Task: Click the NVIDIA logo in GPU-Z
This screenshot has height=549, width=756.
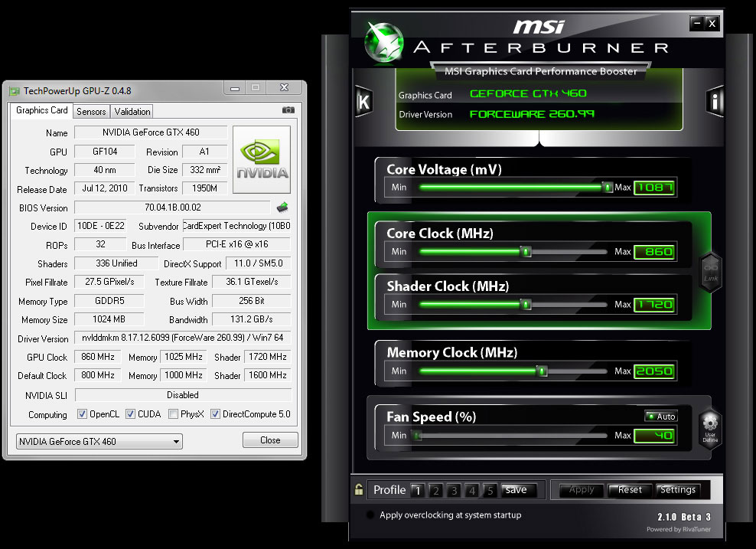Action: 262,160
